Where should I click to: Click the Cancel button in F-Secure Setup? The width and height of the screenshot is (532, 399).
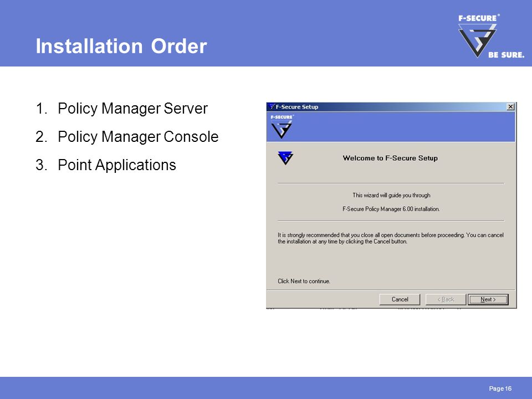click(x=400, y=299)
